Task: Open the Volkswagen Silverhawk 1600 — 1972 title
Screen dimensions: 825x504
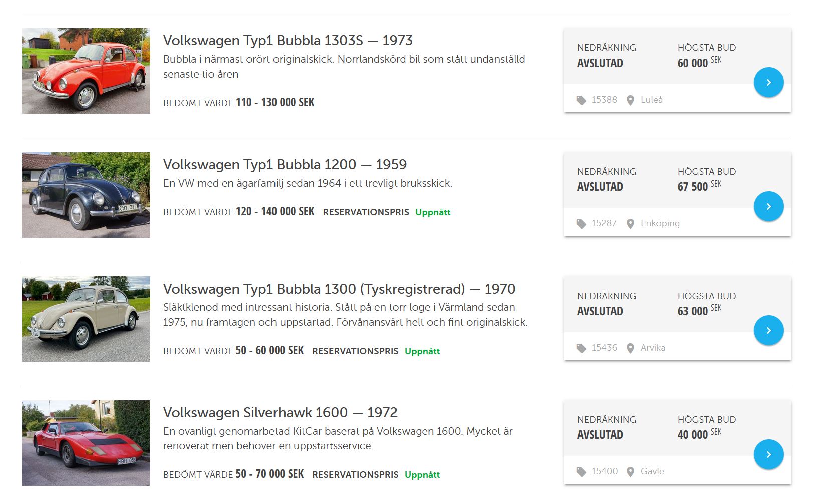Action: click(280, 412)
